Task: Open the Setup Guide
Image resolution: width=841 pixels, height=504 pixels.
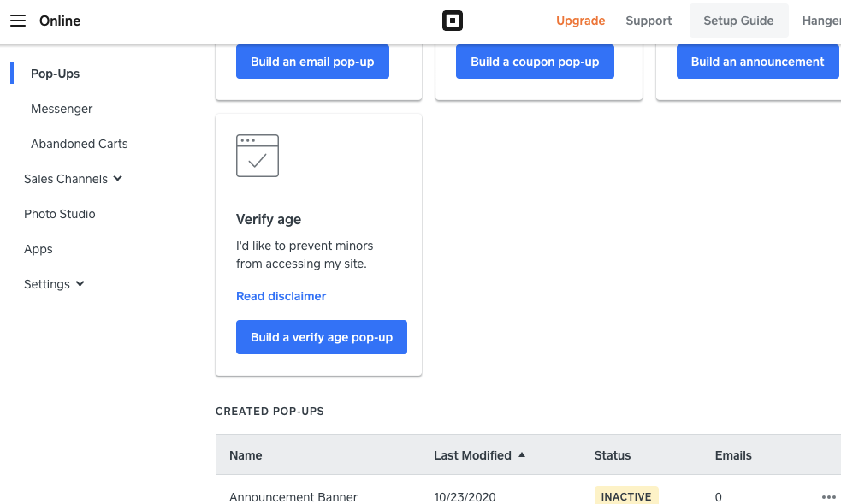Action: click(738, 21)
